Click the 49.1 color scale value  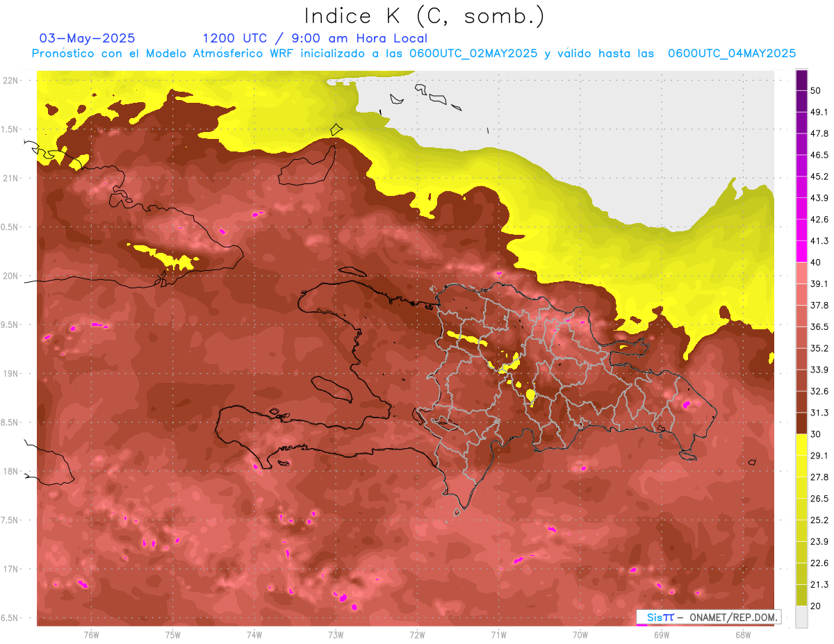[x=819, y=113]
